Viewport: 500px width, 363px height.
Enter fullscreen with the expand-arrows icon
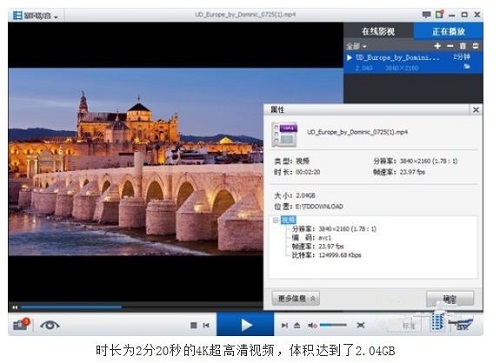point(361,325)
